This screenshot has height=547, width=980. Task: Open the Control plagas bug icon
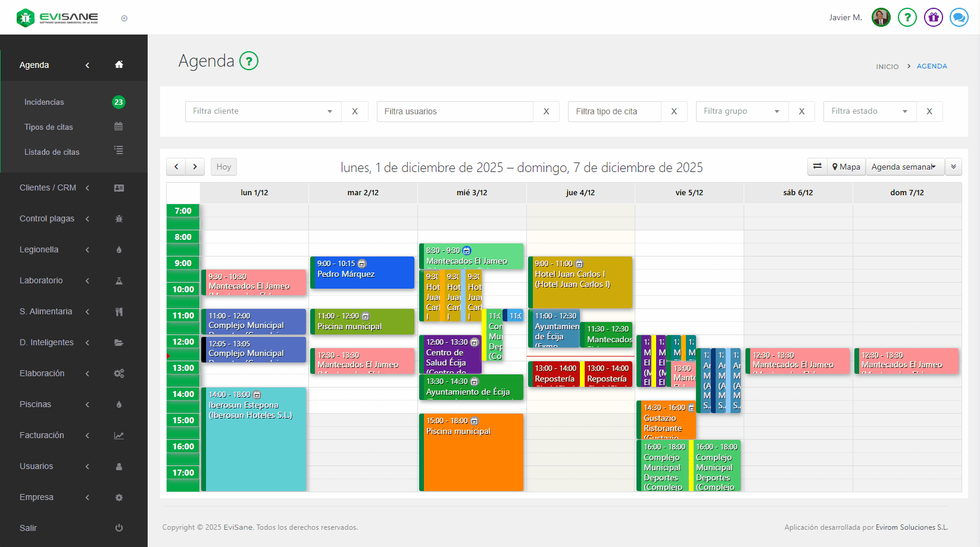click(x=118, y=218)
